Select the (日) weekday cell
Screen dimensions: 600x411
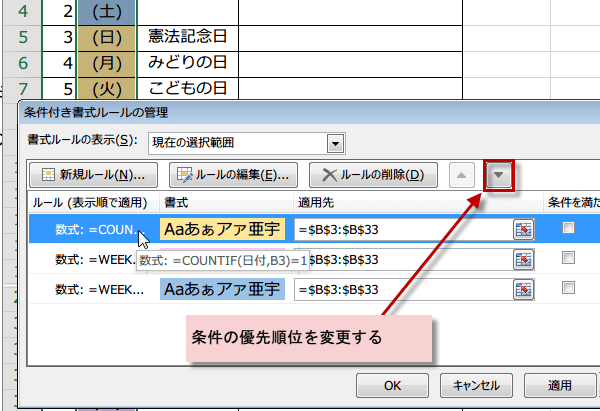pyautogui.click(x=107, y=38)
